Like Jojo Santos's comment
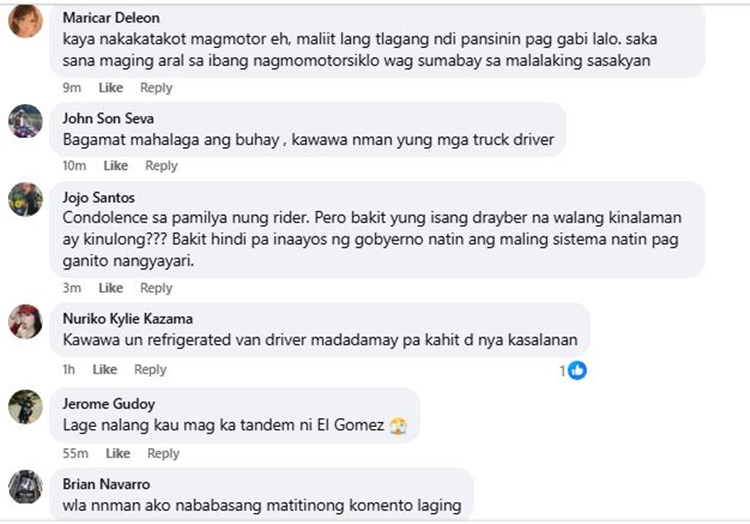The height and width of the screenshot is (524, 750). (x=110, y=288)
